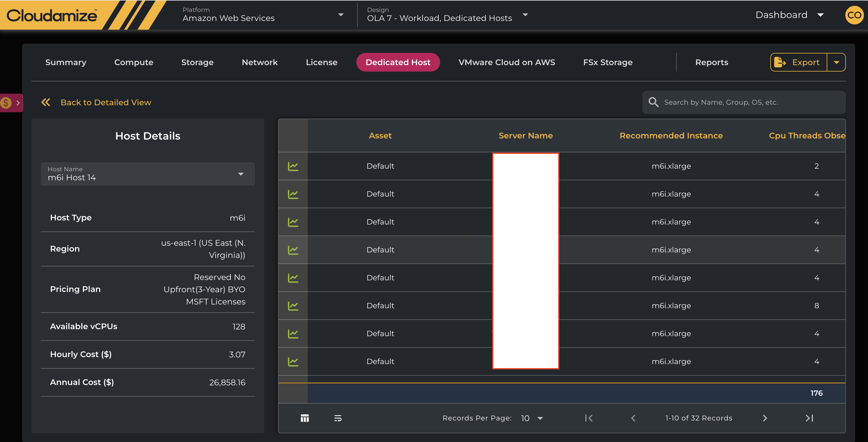Screen dimensions: 868x442
Task: Open chart for first m6i.xlarge row with 2 threads
Action: [x=293, y=166]
